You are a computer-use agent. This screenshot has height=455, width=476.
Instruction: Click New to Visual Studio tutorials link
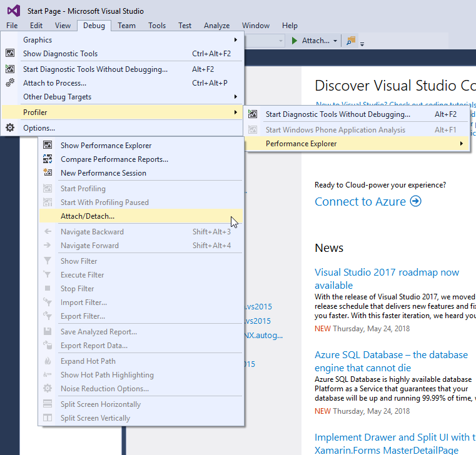(x=395, y=104)
